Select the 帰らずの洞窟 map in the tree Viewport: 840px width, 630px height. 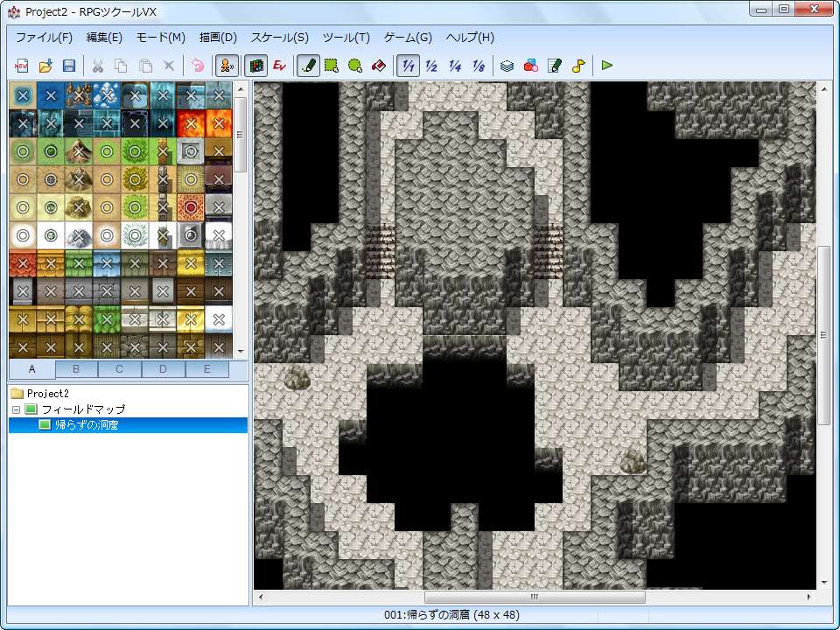click(x=86, y=425)
